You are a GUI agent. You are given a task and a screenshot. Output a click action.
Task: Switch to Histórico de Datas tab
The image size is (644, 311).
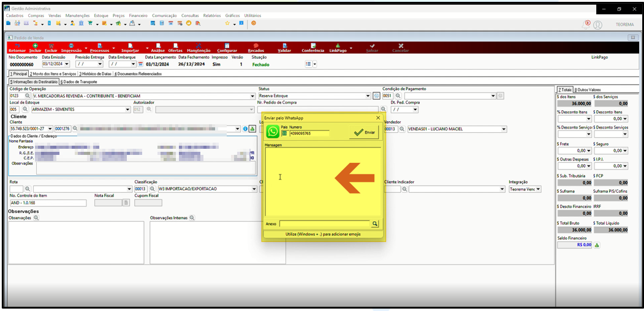(x=96, y=74)
